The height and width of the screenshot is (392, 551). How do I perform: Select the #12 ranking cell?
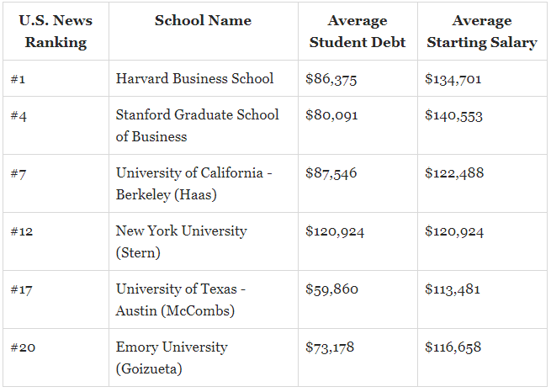tap(22, 231)
